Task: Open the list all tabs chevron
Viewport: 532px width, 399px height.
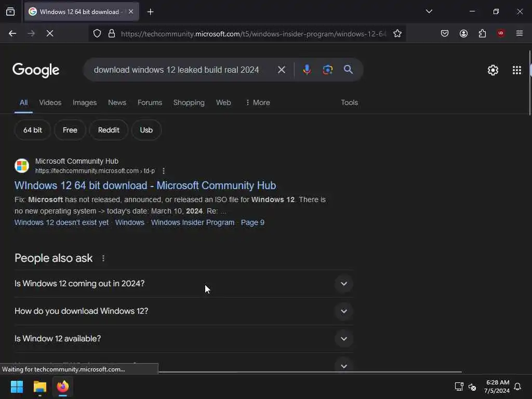Action: (429, 11)
